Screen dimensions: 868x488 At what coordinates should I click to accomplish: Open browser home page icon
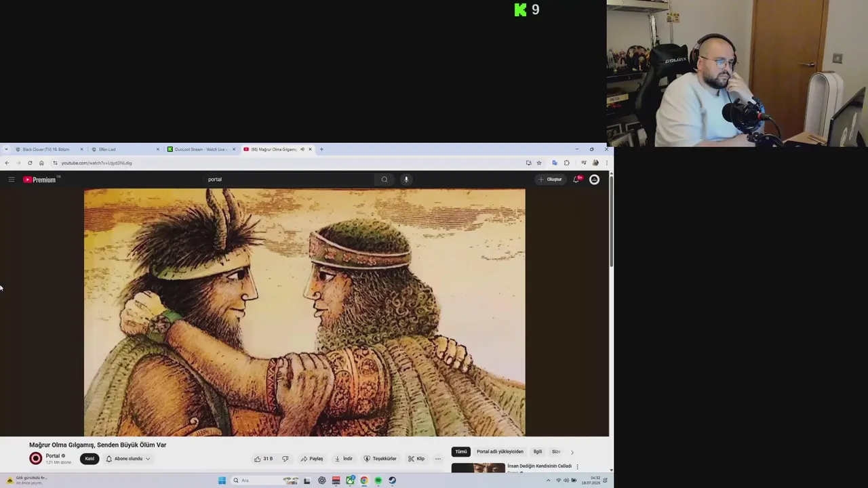tap(41, 163)
